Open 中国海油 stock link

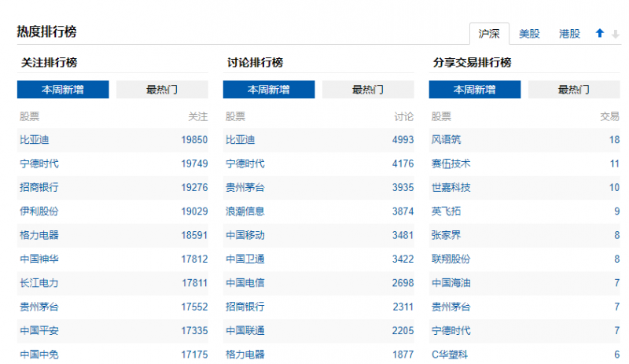(x=451, y=283)
